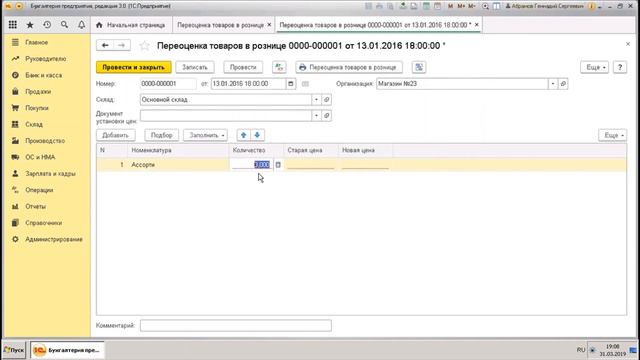The width and height of the screenshot is (640, 360).
Task: Open Операции section
Action: pos(39,190)
